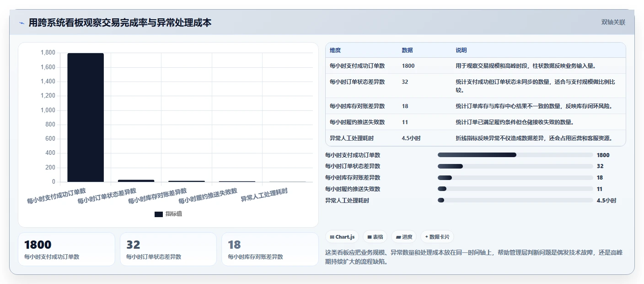The image size is (644, 284).
Task: Click the 每小时库存对账差异数 progress bar
Action: pos(515,178)
